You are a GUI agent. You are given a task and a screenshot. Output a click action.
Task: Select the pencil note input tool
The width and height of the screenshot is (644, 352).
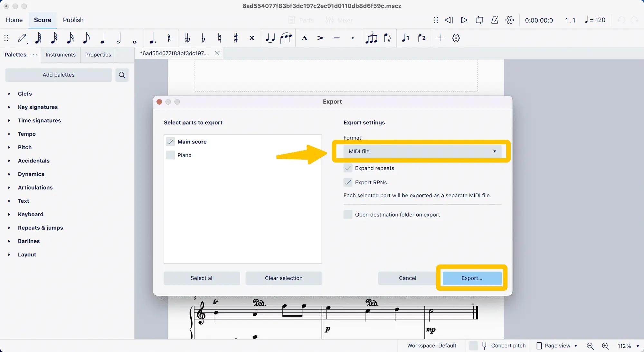point(22,38)
